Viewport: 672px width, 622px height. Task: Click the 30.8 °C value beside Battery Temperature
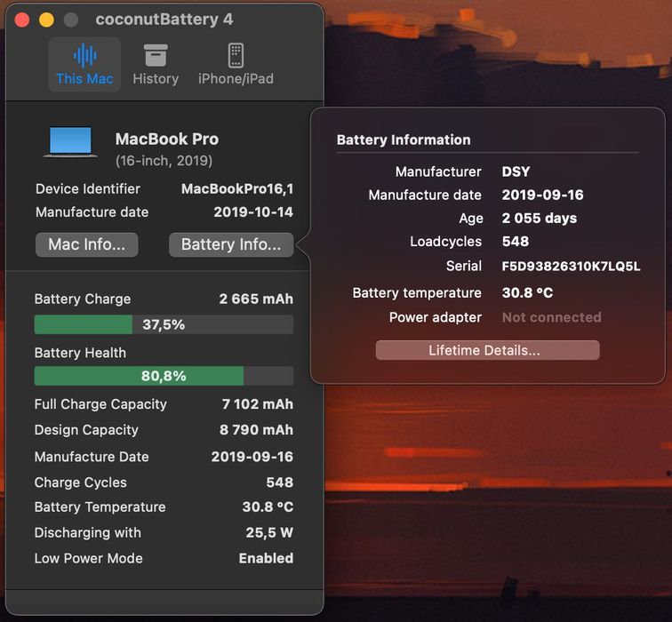click(268, 506)
